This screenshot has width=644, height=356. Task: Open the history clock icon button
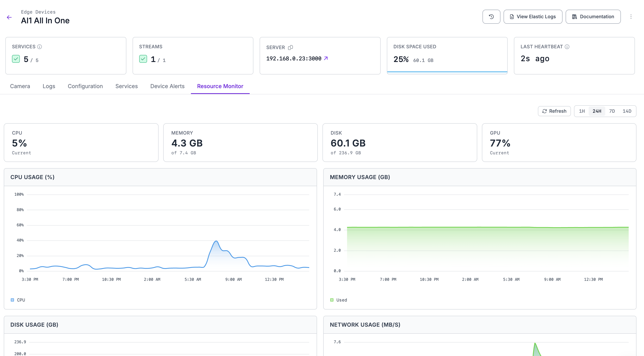[491, 17]
